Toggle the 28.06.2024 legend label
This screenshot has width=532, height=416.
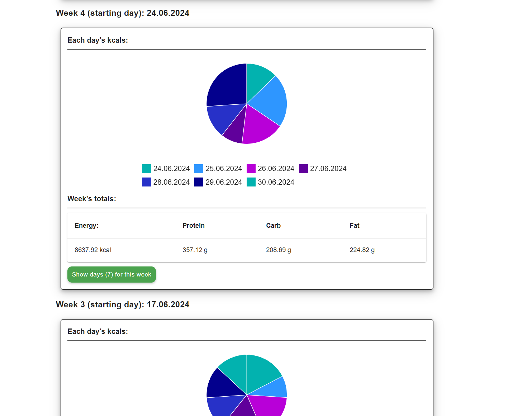(x=171, y=182)
